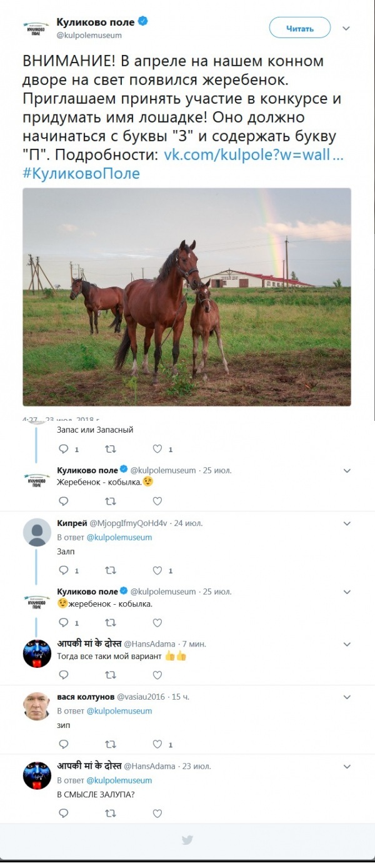Image resolution: width=375 pixels, height=868 pixels.
Task: Open reply box for "В СМЫСЛЕ ЗАЛУПА?" comment
Action: [63, 814]
